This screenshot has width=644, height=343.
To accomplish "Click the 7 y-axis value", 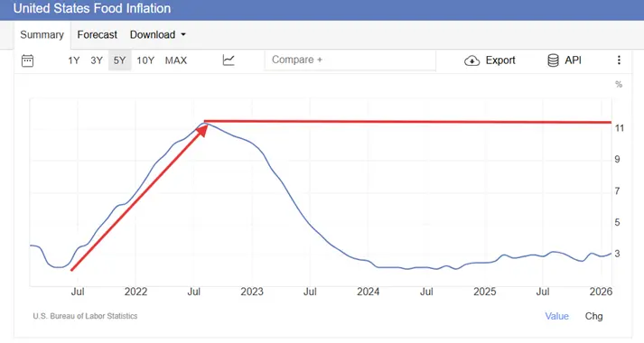I will click(x=617, y=190).
